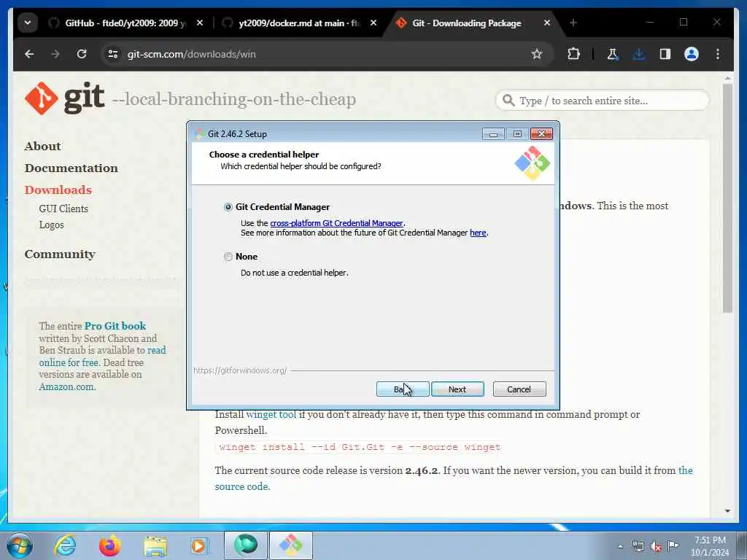Close the GitHub ftde0/yt2009 tab

(x=200, y=23)
